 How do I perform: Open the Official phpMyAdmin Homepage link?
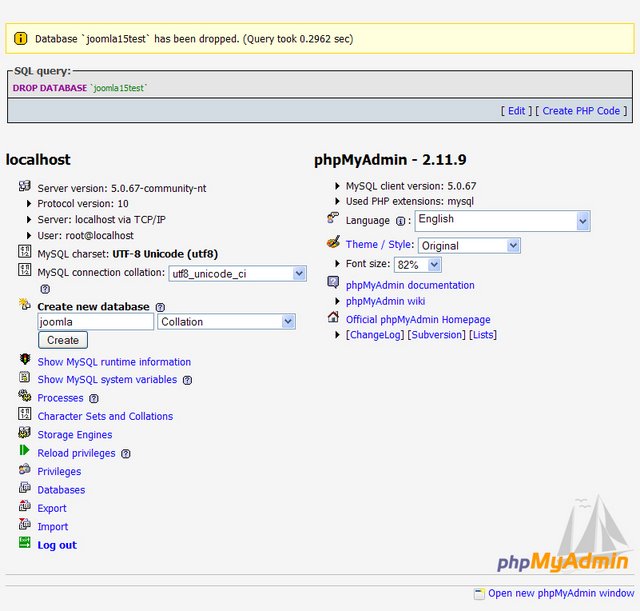pyautogui.click(x=418, y=319)
